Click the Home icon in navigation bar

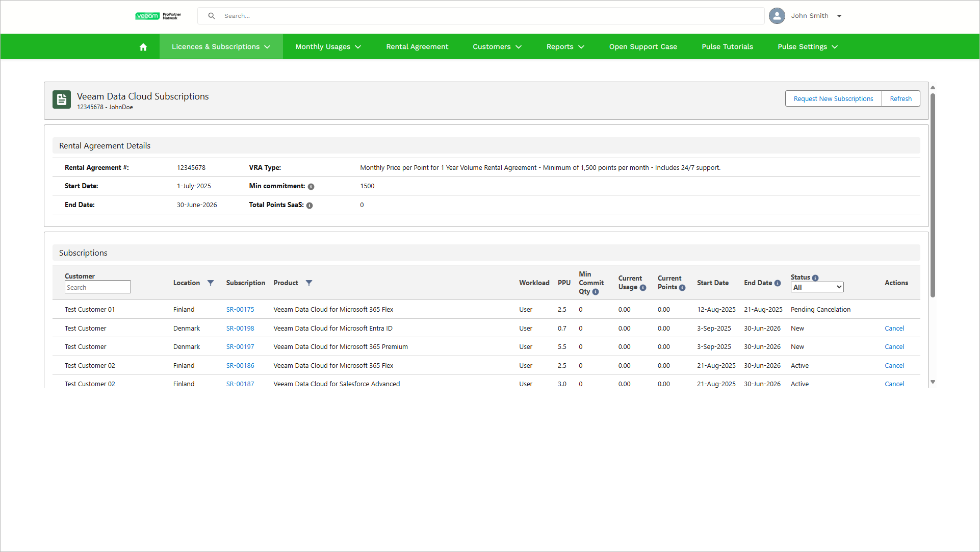pos(143,47)
